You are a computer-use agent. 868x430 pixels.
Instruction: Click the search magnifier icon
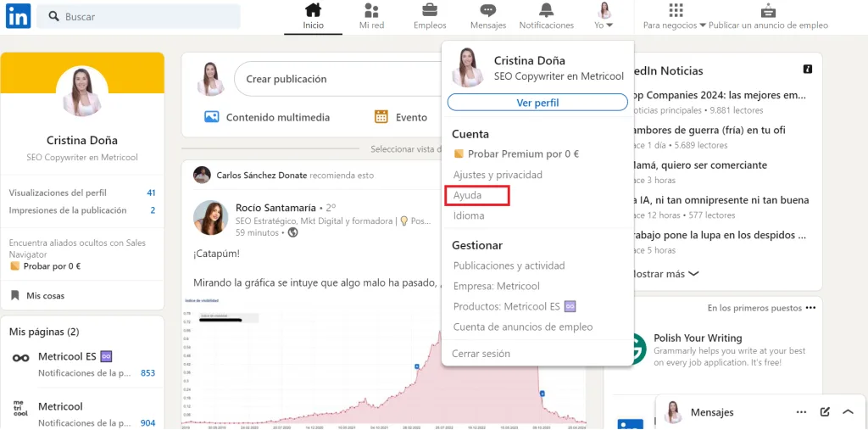pos(53,16)
